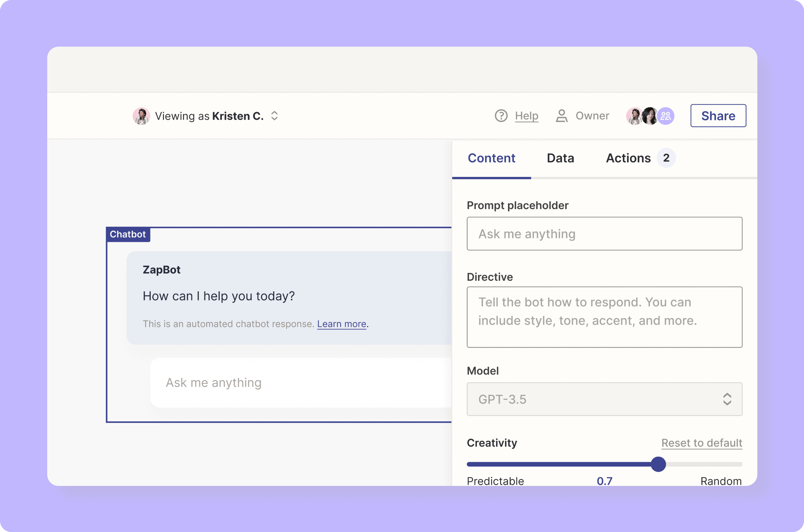804x532 pixels.
Task: Click the Share button
Action: [x=718, y=116]
